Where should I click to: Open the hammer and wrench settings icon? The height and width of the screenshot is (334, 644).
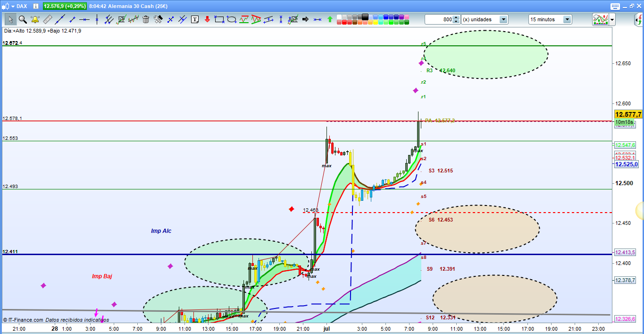(158, 19)
